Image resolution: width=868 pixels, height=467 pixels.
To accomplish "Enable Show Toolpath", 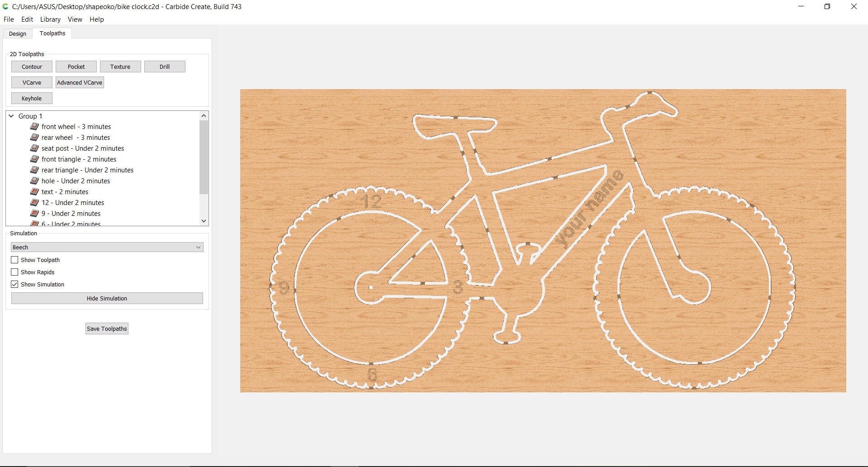I will pyautogui.click(x=14, y=260).
